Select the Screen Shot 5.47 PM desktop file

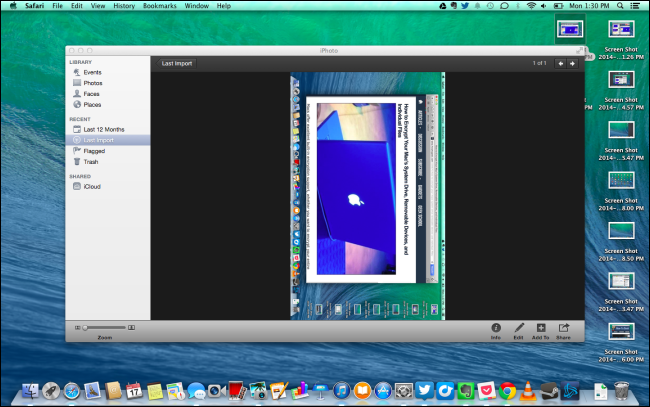(621, 141)
